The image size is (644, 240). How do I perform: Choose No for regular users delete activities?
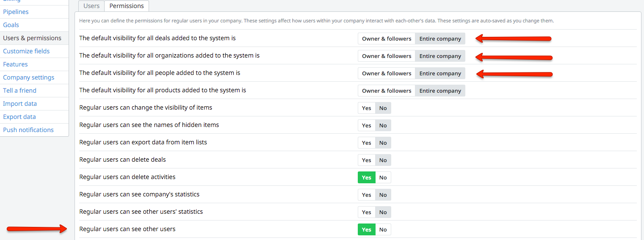point(383,177)
